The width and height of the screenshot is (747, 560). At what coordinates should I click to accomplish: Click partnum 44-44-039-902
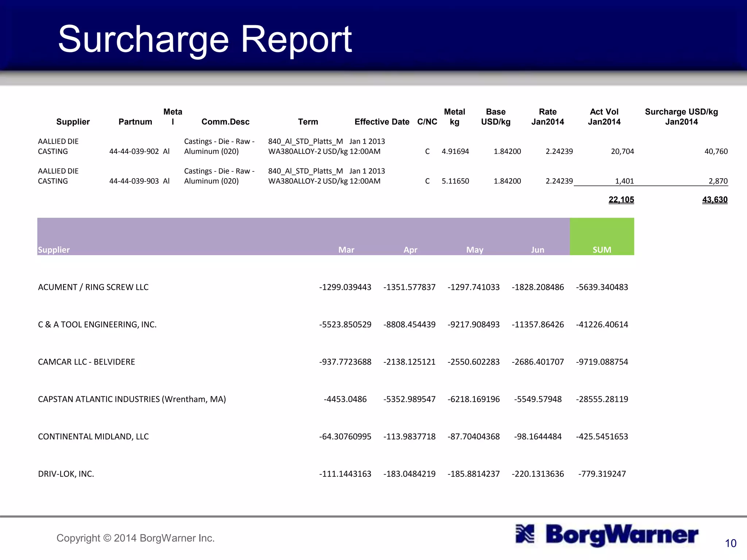(x=134, y=151)
